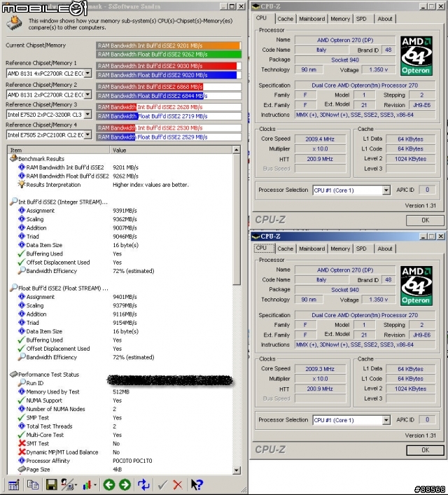Click the Item column header
Viewport: 448px width, 495px height.
[x=59, y=151]
